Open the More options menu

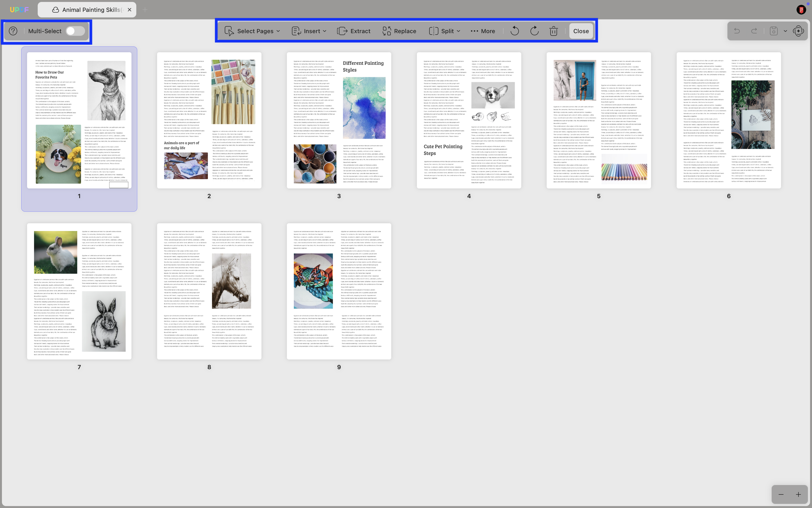(x=483, y=31)
